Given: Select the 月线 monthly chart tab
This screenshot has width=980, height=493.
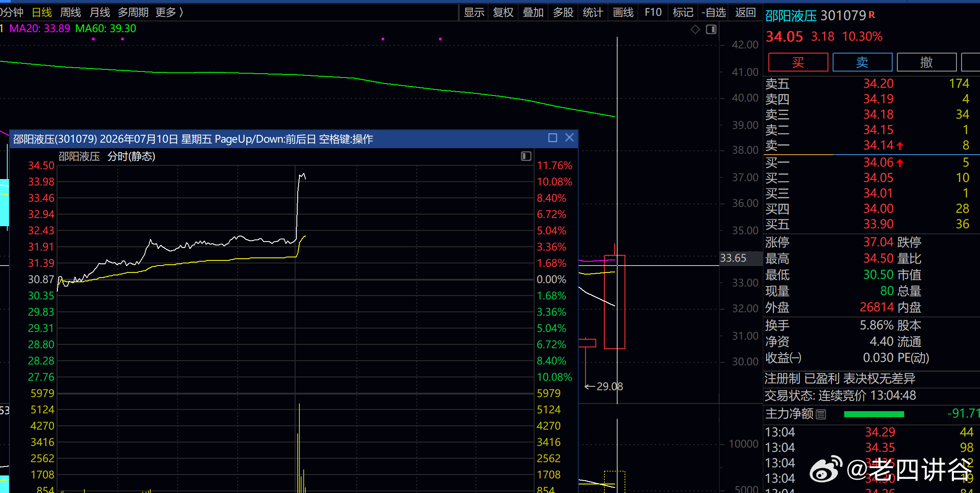Looking at the screenshot, I should 100,12.
